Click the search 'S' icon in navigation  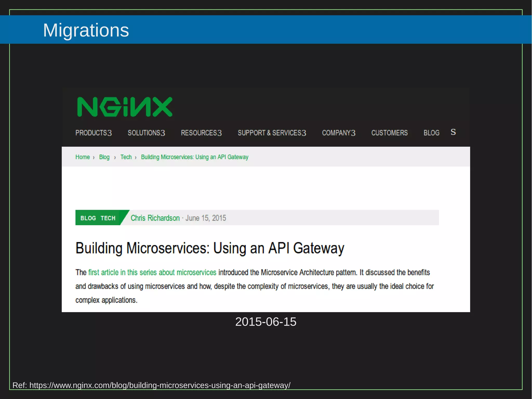point(453,132)
